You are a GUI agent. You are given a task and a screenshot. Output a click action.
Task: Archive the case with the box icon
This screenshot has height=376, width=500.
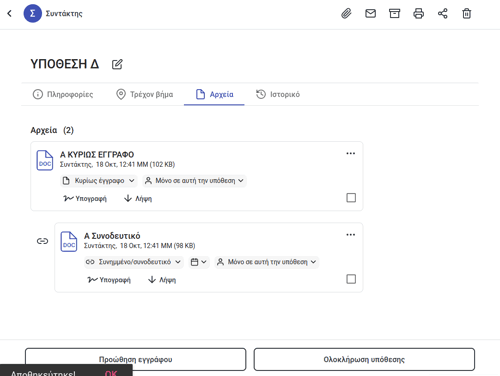394,14
